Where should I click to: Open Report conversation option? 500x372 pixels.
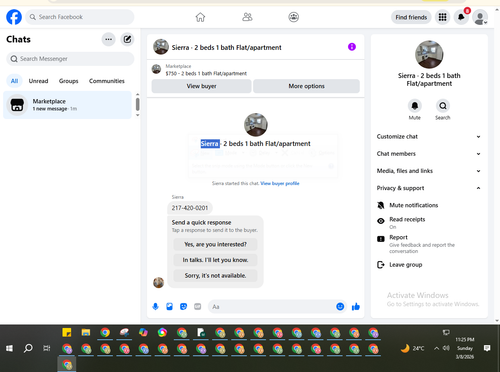click(429, 244)
